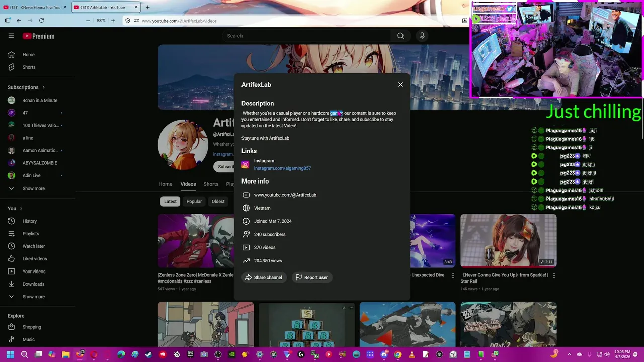
Task: Show hidden system tray icons
Action: pos(569,354)
